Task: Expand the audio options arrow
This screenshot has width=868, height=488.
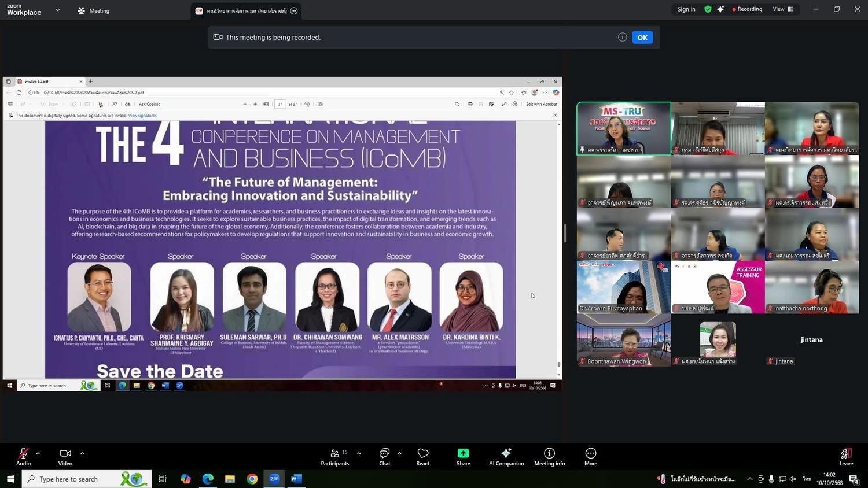Action: click(x=38, y=453)
